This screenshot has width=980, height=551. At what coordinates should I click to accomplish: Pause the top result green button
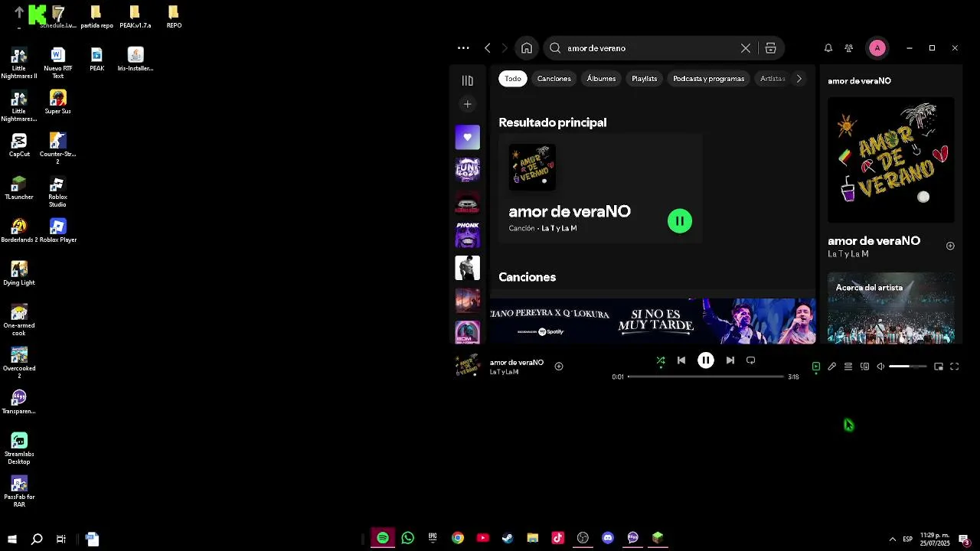click(x=680, y=221)
